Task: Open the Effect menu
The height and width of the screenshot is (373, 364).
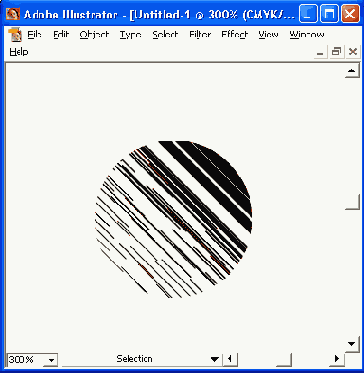Action: tap(235, 35)
